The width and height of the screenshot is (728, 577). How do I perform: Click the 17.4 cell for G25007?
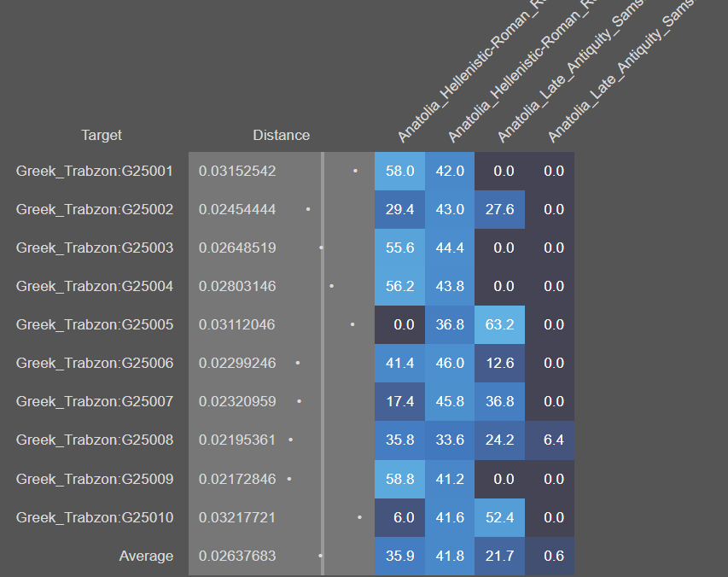pos(399,401)
